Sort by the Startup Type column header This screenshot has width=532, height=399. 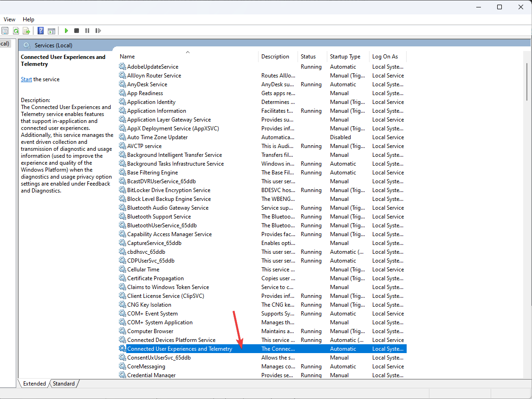345,57
